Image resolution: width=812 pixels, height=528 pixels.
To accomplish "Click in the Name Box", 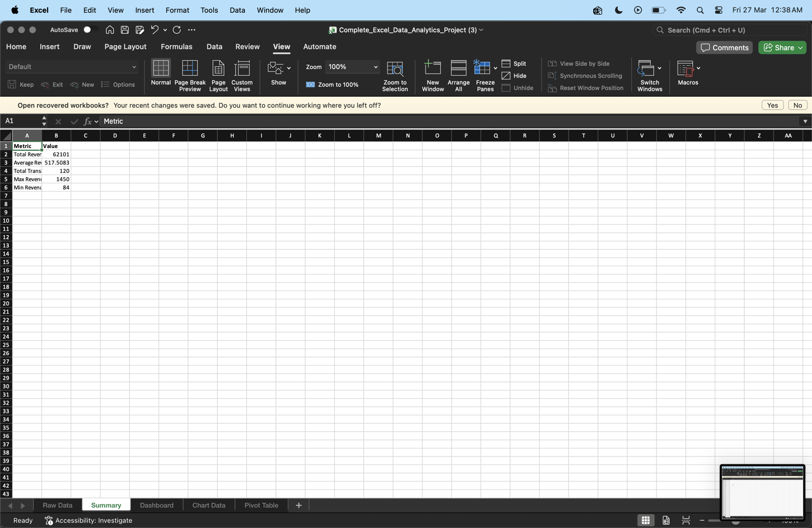I will tap(21, 121).
